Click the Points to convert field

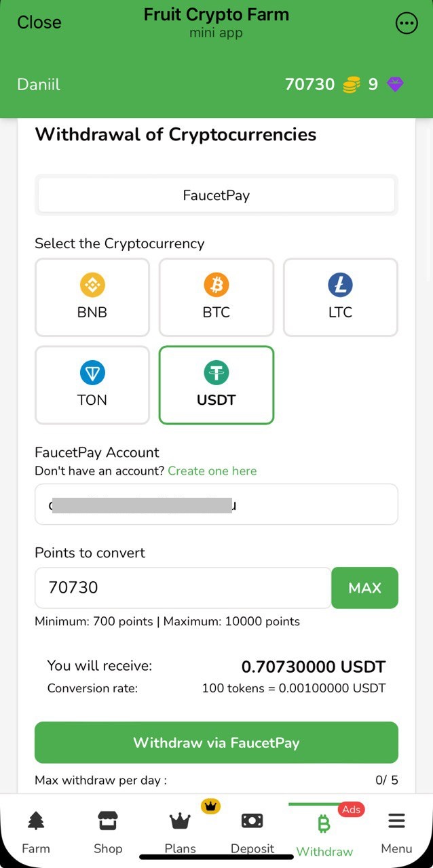pyautogui.click(x=182, y=588)
